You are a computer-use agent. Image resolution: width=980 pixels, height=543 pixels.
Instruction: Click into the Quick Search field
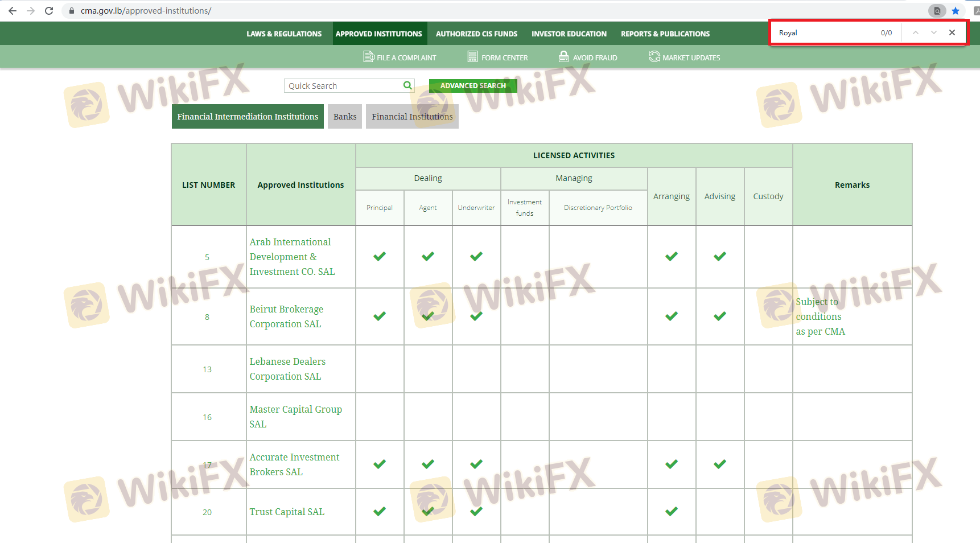pyautogui.click(x=341, y=86)
